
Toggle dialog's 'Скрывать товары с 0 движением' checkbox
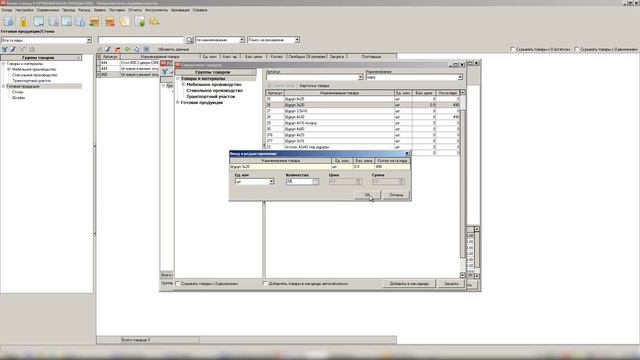tap(178, 283)
